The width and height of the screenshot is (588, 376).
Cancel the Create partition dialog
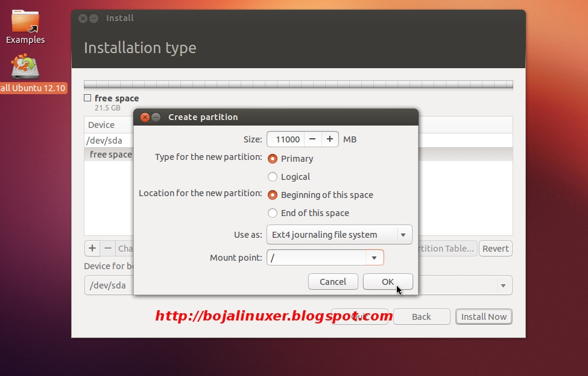pos(333,281)
